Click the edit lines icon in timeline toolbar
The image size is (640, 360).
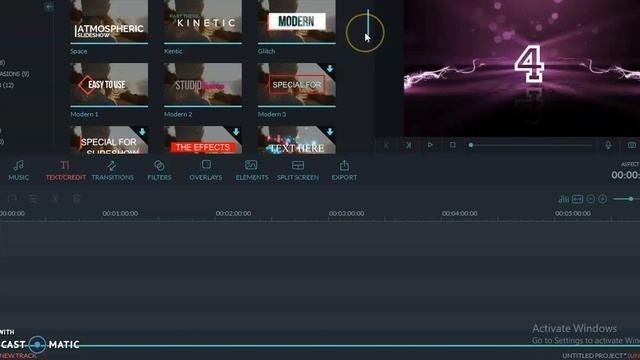33,199
